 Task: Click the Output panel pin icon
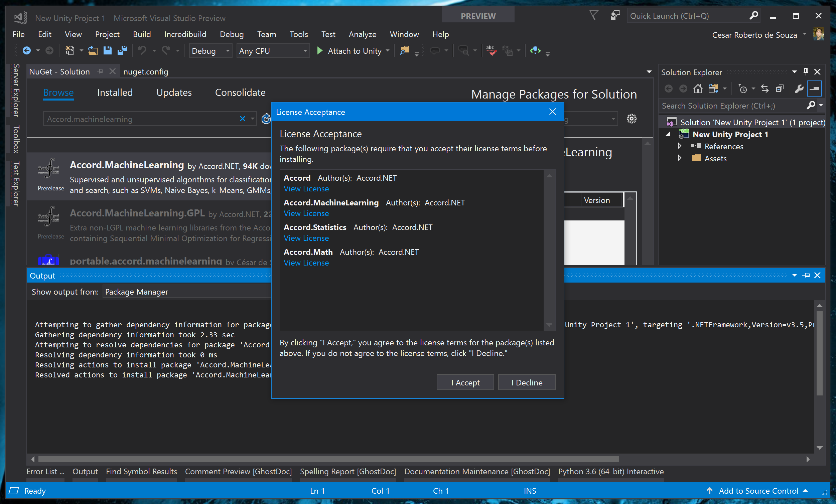point(806,276)
